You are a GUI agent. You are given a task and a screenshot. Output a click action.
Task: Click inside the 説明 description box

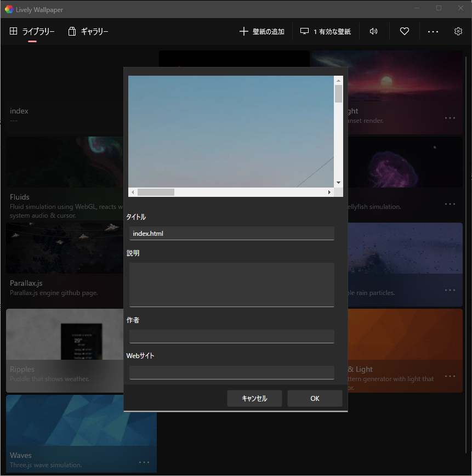231,284
